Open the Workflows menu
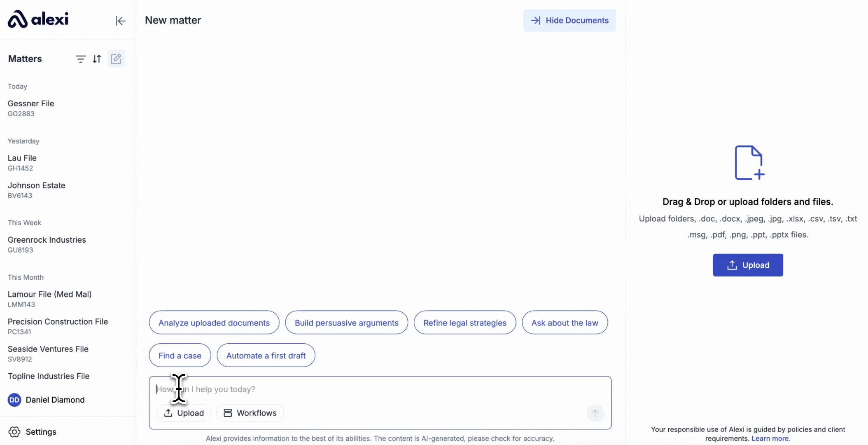 [x=250, y=413]
